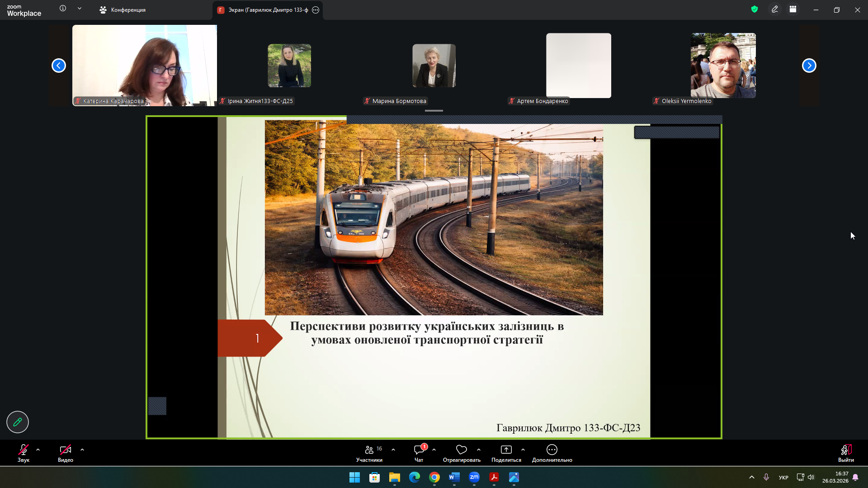Click the gallery resize handle bar
This screenshot has width=868, height=488.
tap(434, 111)
